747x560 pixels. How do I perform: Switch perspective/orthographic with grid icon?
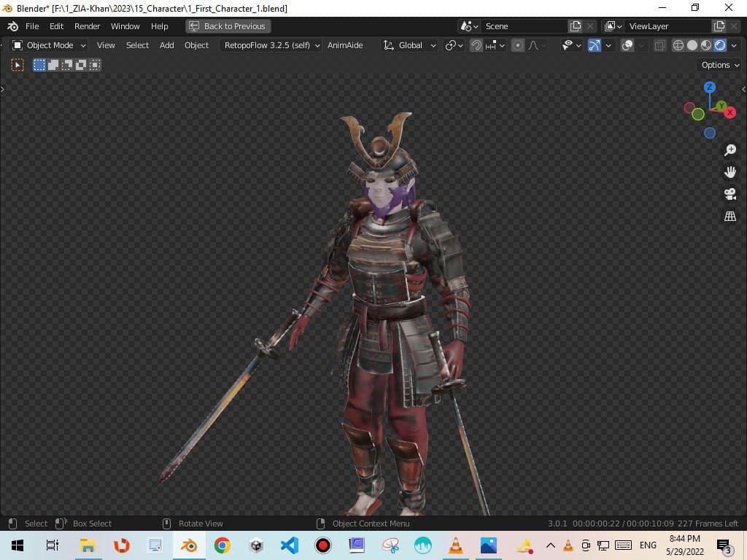click(x=729, y=216)
